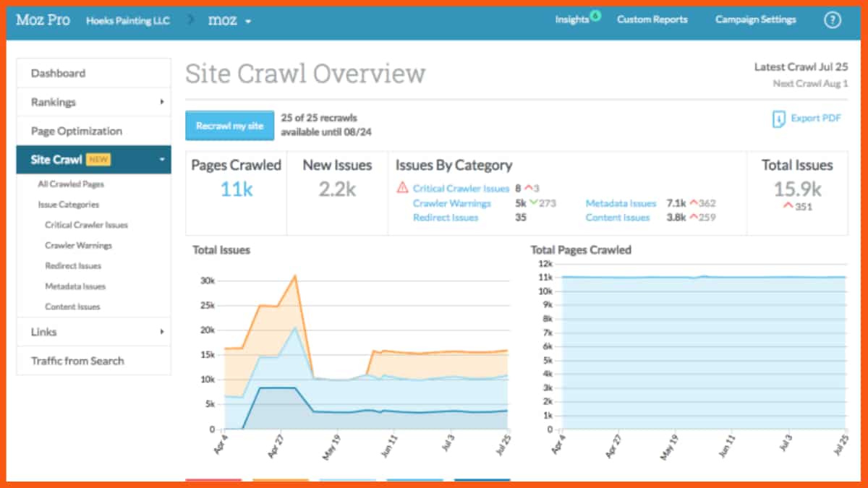Click the orange legend color swatch below chart
Screen dimensions: 868x488
[281, 480]
